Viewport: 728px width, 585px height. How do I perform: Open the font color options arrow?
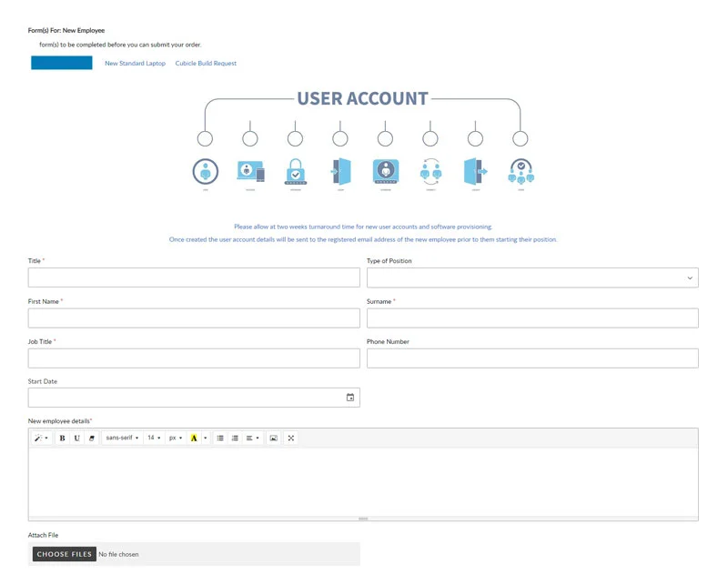tap(206, 438)
